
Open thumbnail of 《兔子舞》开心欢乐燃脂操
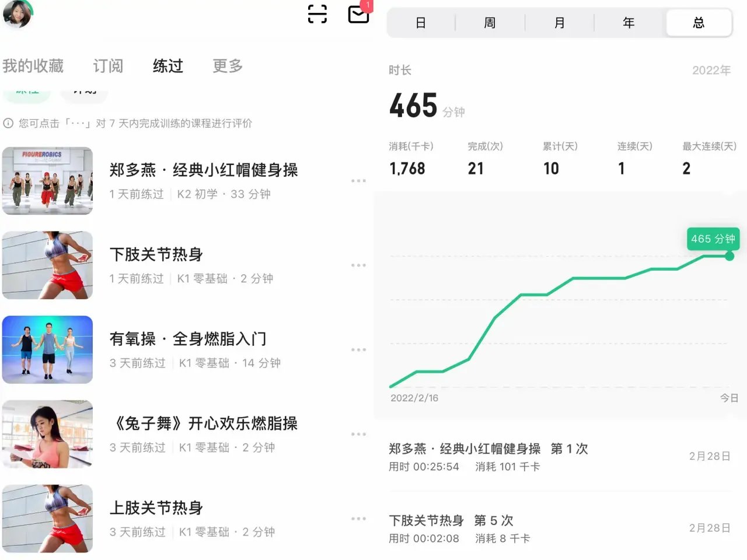(x=47, y=434)
